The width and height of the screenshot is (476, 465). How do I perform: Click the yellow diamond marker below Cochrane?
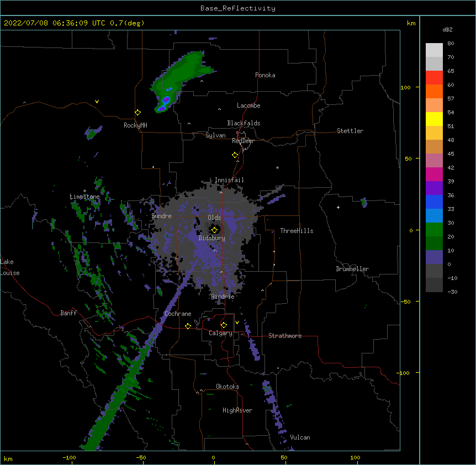tap(188, 326)
